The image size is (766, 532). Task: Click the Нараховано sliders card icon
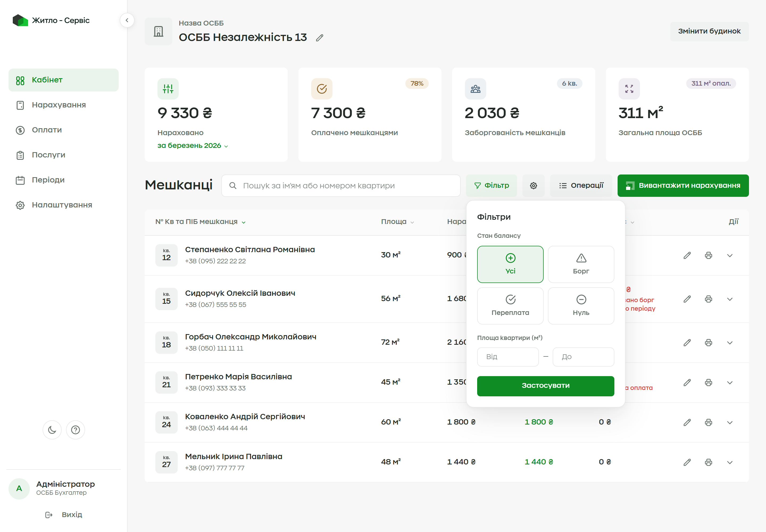(168, 89)
